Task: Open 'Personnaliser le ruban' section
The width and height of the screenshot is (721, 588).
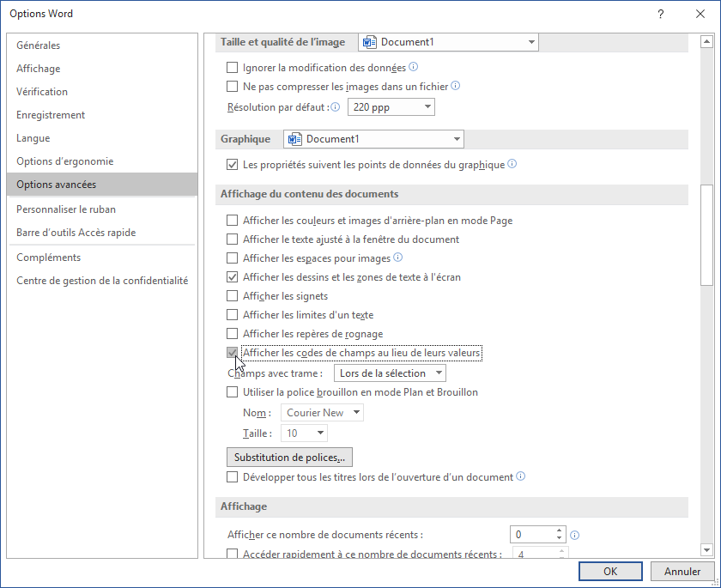Action: [66, 209]
